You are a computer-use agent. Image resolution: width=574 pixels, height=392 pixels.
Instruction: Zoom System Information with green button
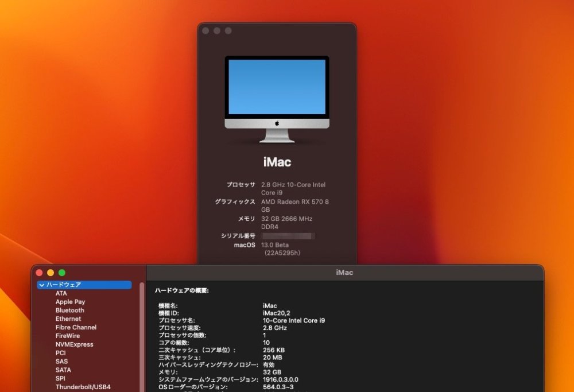tap(62, 273)
